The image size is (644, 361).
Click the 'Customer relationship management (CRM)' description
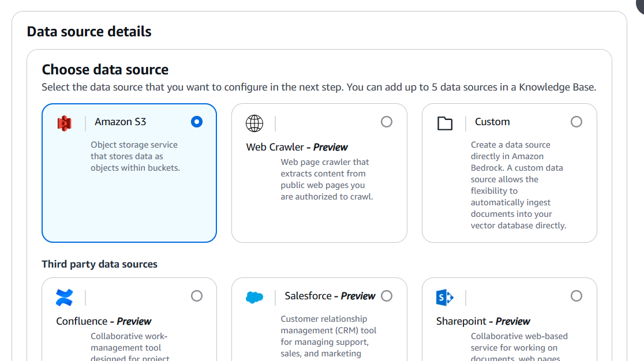328,336
